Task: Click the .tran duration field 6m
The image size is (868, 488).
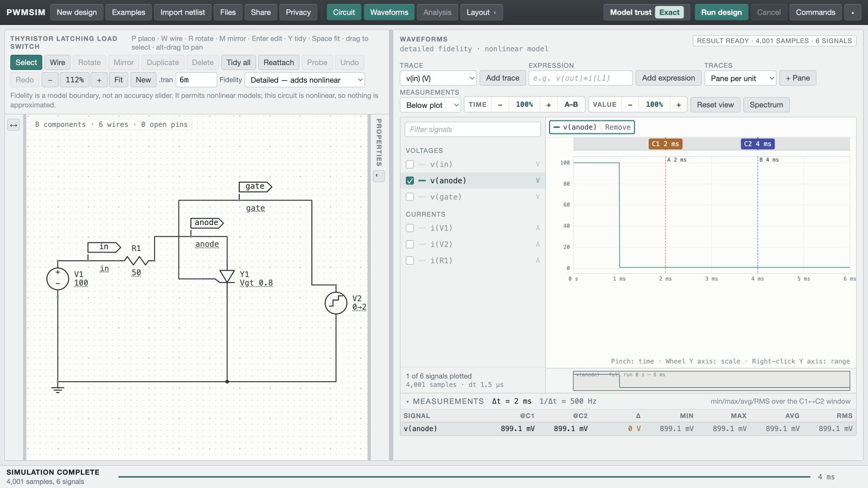Action: [x=196, y=80]
